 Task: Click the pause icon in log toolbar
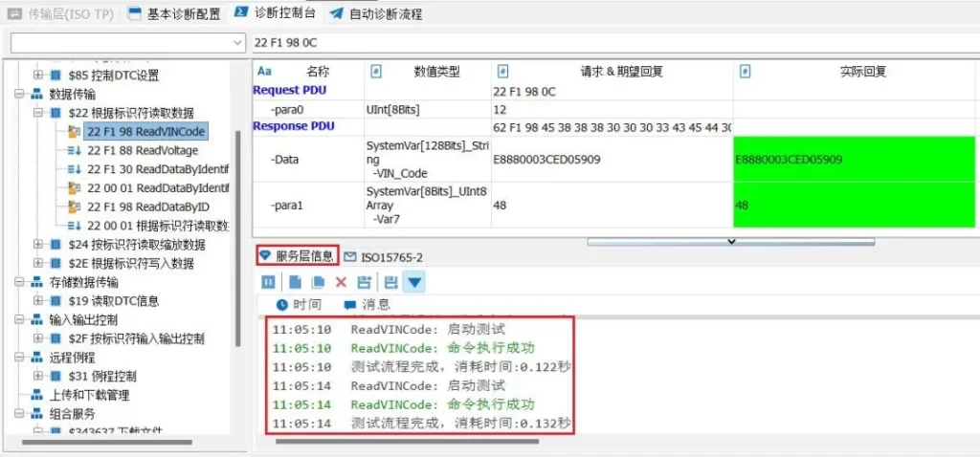coord(270,282)
